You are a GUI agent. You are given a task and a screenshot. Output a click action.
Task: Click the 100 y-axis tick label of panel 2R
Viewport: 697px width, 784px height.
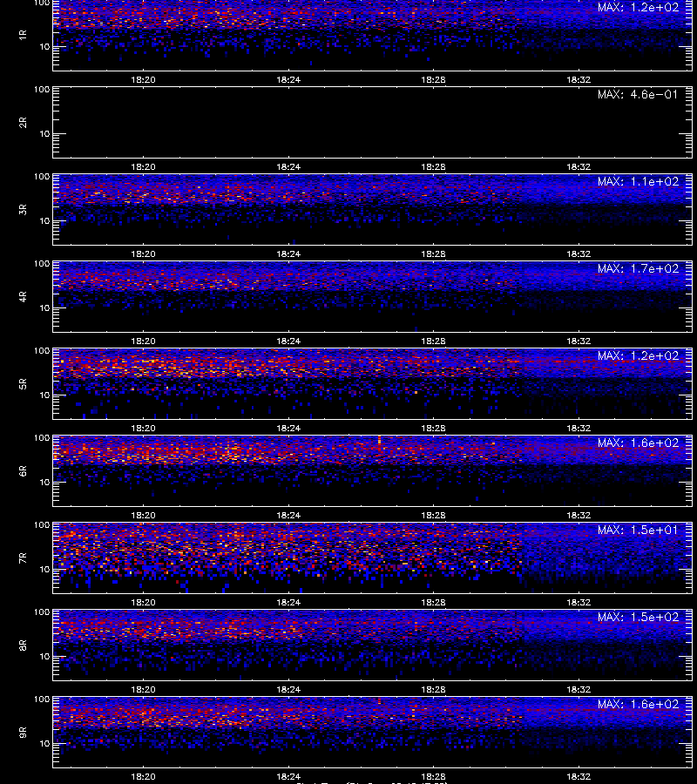[x=42, y=90]
